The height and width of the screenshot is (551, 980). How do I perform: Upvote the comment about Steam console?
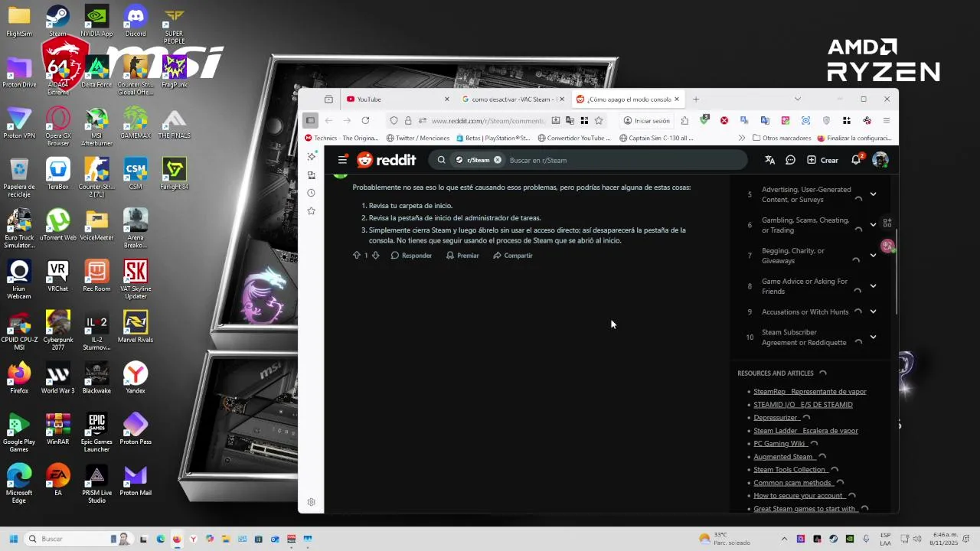click(356, 256)
